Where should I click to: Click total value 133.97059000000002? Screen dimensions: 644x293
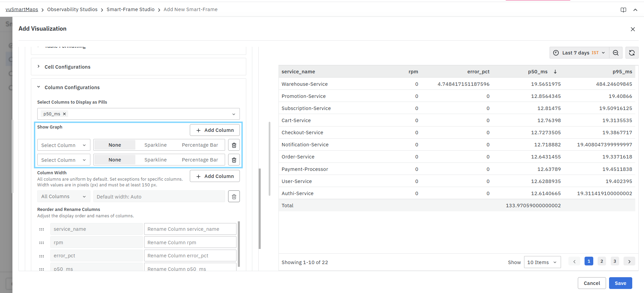coord(533,206)
